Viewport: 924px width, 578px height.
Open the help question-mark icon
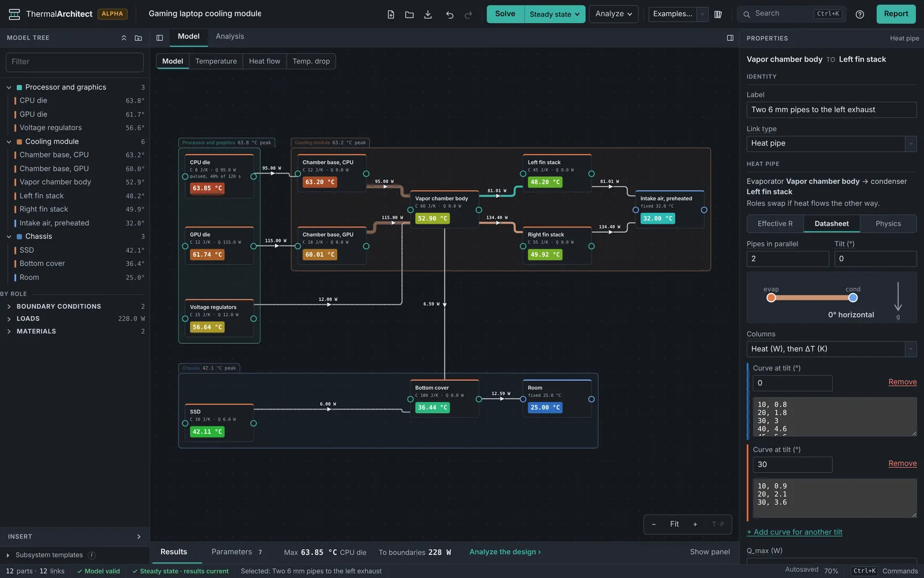tap(860, 14)
